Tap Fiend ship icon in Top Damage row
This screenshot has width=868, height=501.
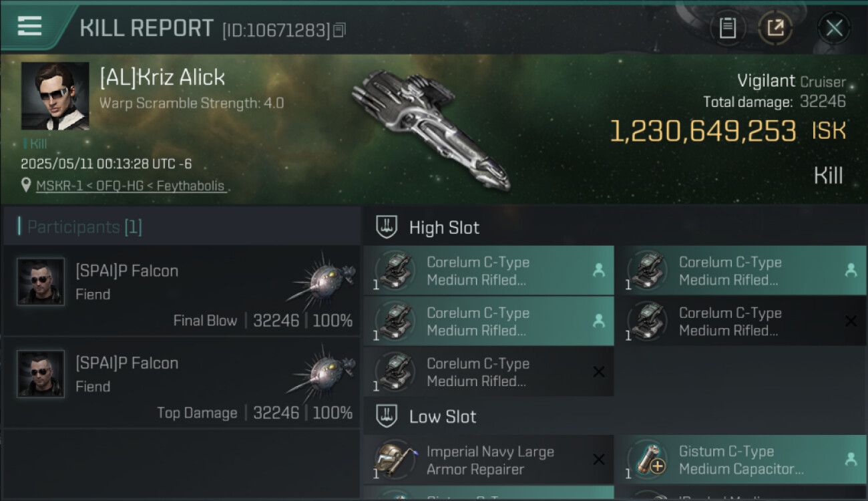320,371
